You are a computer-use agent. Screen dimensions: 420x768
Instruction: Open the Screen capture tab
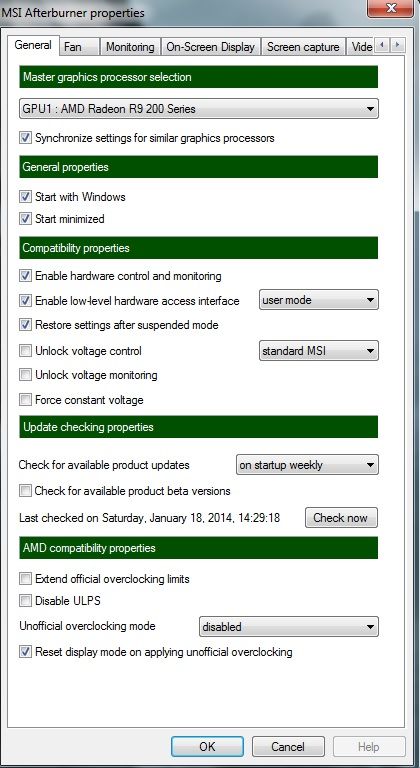click(x=303, y=47)
